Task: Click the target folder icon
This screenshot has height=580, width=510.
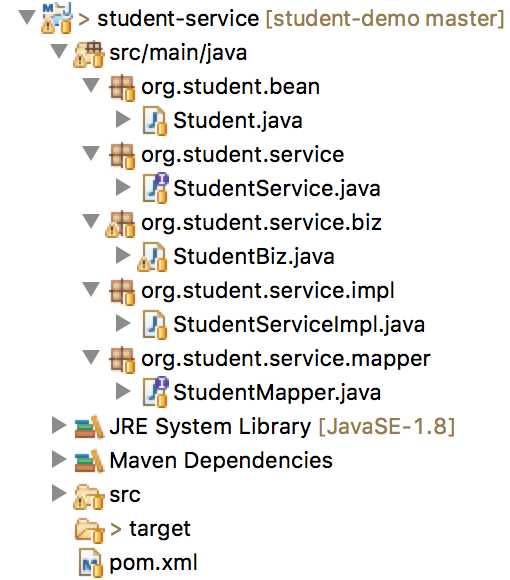Action: pos(89,530)
